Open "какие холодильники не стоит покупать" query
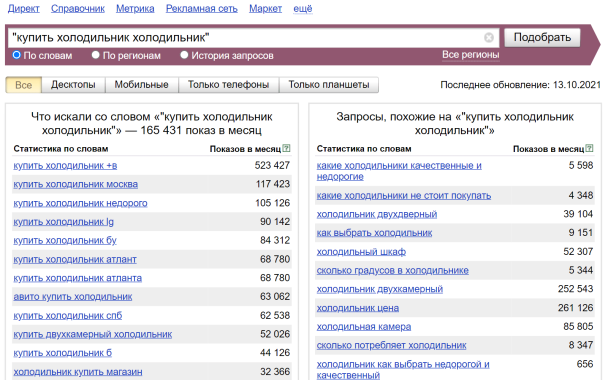The height and width of the screenshot is (380, 608). point(404,195)
